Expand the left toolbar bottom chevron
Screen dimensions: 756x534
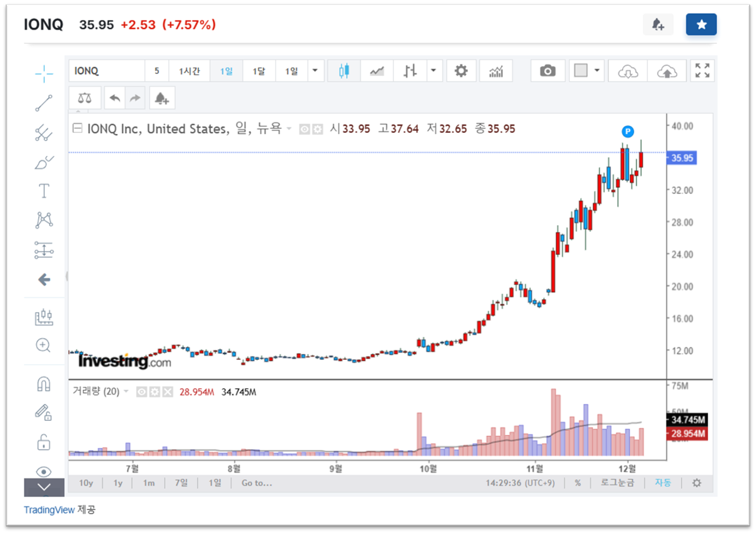(44, 487)
